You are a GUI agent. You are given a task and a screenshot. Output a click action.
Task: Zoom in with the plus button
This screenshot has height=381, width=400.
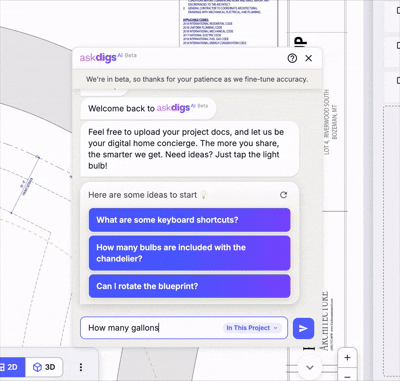tap(347, 358)
